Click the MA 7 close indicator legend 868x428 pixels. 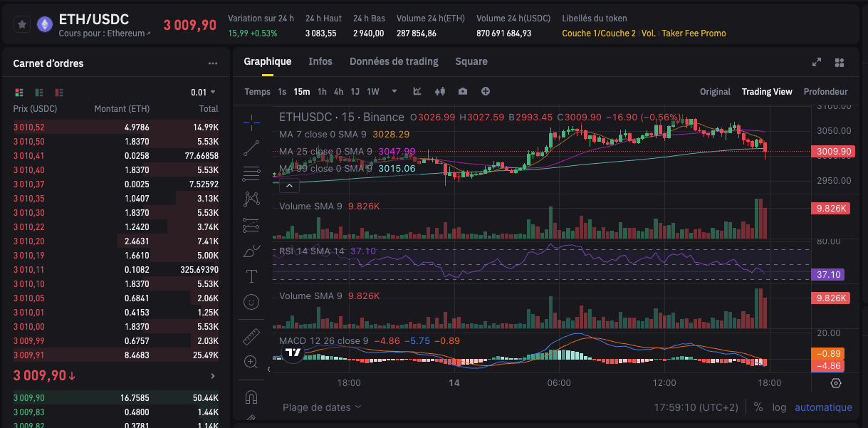345,134
